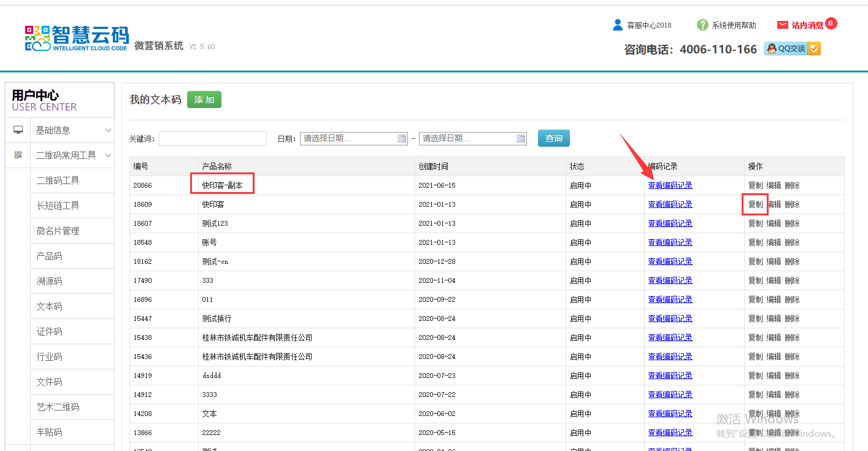Screen dimensions: 868x451
Task: Open 艺术二维码 in the sidebar
Action: pos(58,407)
